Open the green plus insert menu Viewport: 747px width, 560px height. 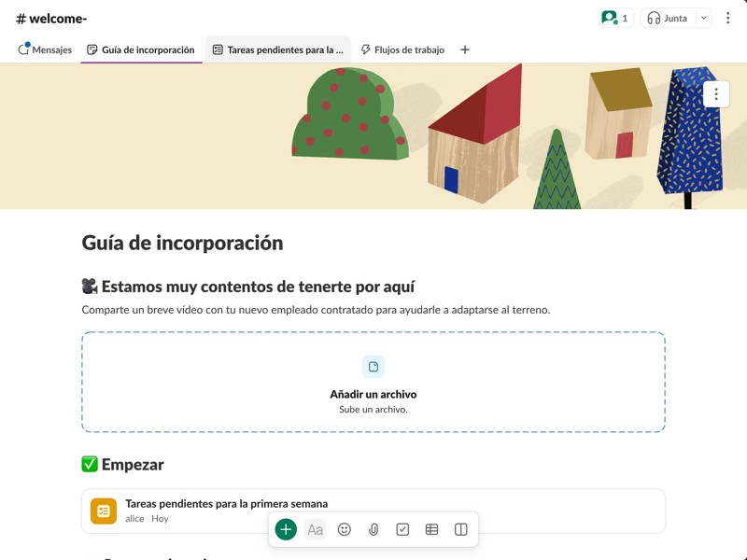[x=286, y=529]
